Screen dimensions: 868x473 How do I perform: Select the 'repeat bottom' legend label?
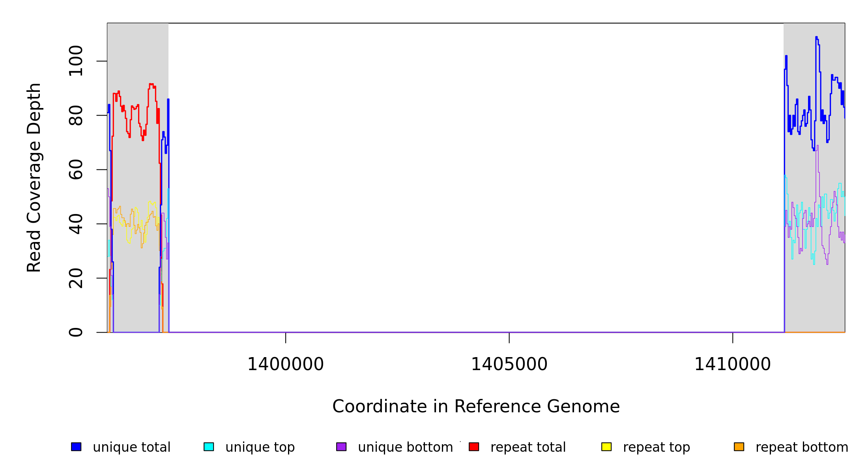[x=802, y=447]
